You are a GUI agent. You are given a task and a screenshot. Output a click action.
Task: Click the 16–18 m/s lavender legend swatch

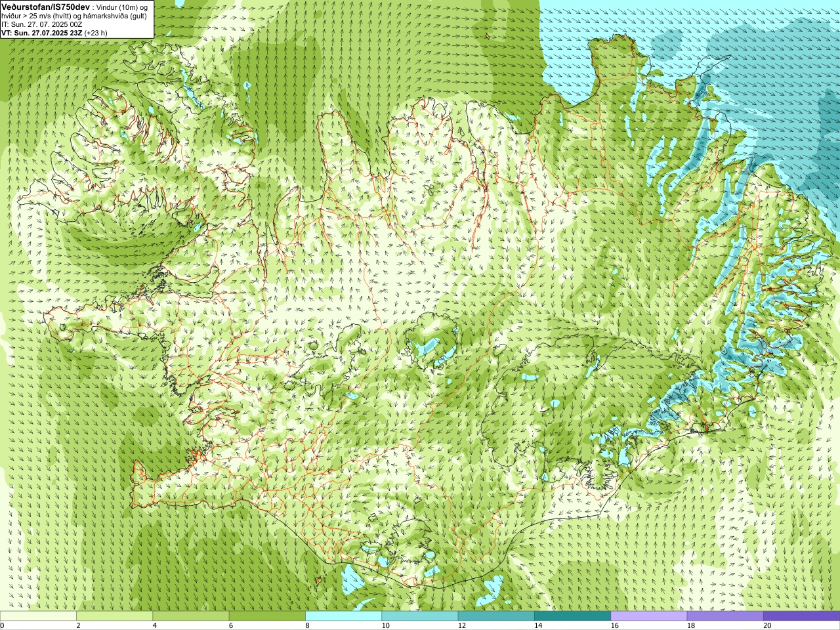click(x=648, y=616)
